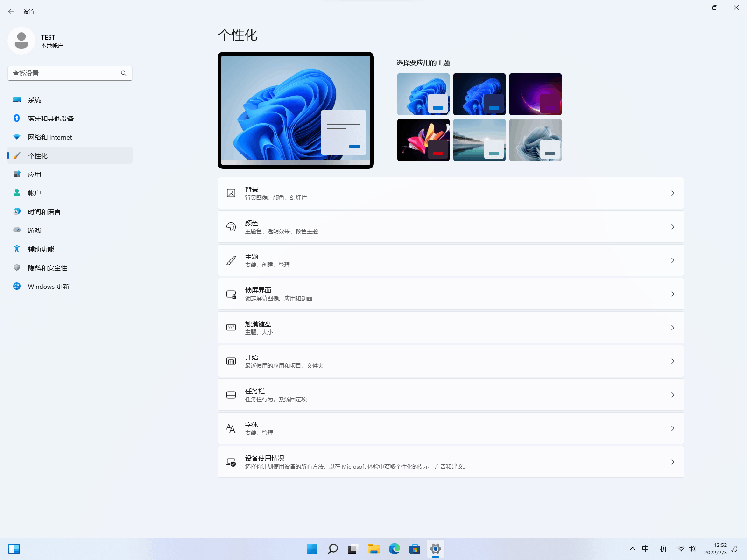The height and width of the screenshot is (560, 747).
Task: Click the Settings gear on taskbar
Action: pyautogui.click(x=436, y=549)
